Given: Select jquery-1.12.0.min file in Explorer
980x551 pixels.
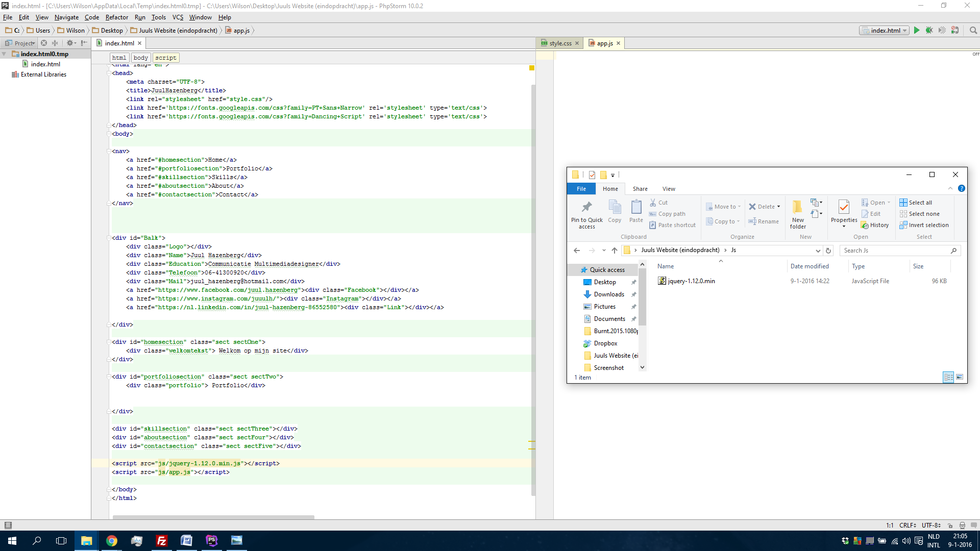Looking at the screenshot, I should tap(691, 281).
